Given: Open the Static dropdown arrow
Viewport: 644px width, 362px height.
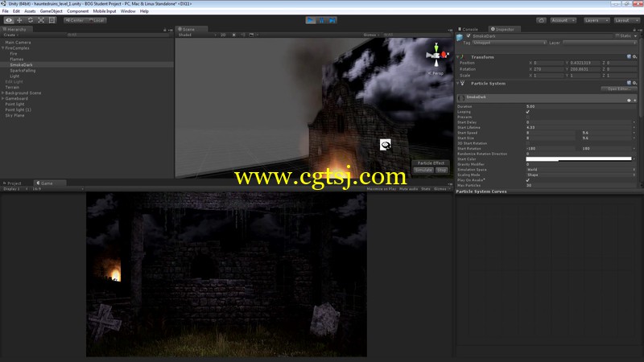Looking at the screenshot, I should click(x=635, y=35).
